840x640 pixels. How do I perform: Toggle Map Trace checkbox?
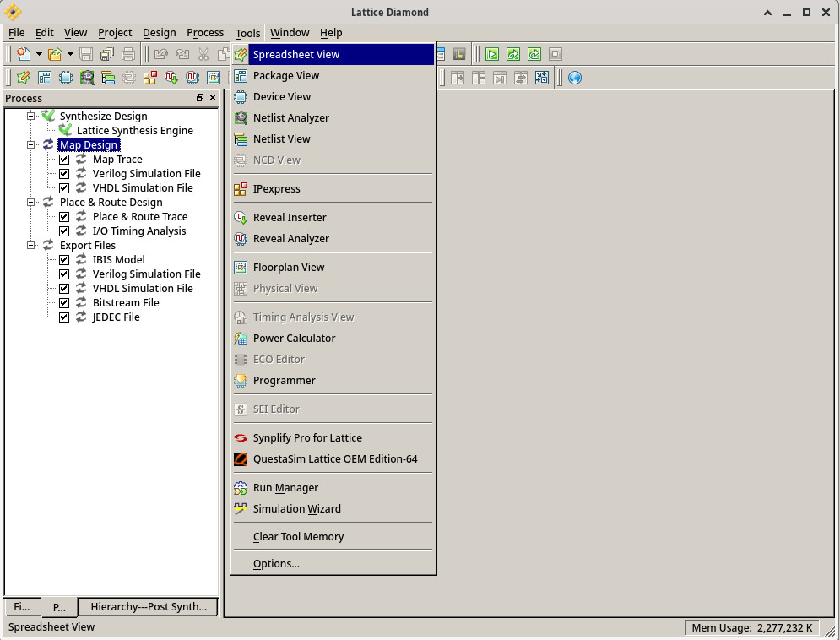(x=64, y=160)
